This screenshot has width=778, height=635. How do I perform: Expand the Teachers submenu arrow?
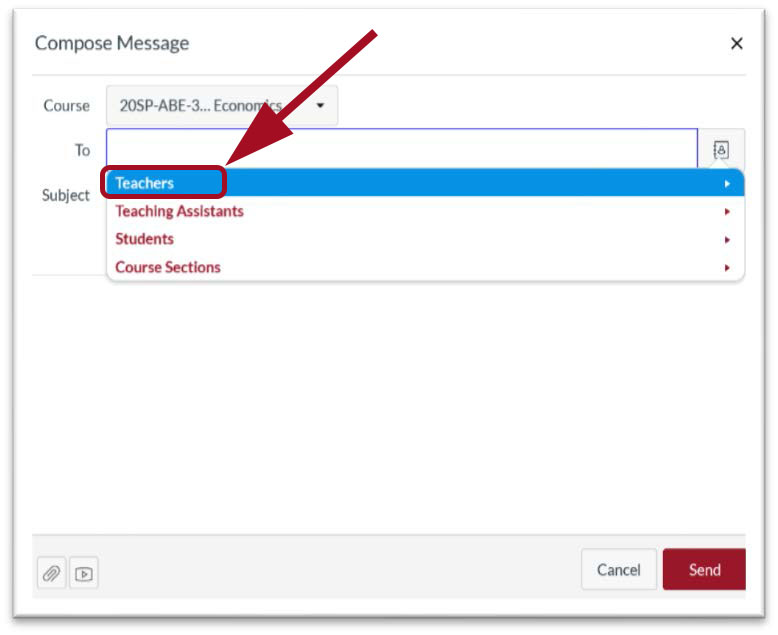(727, 184)
